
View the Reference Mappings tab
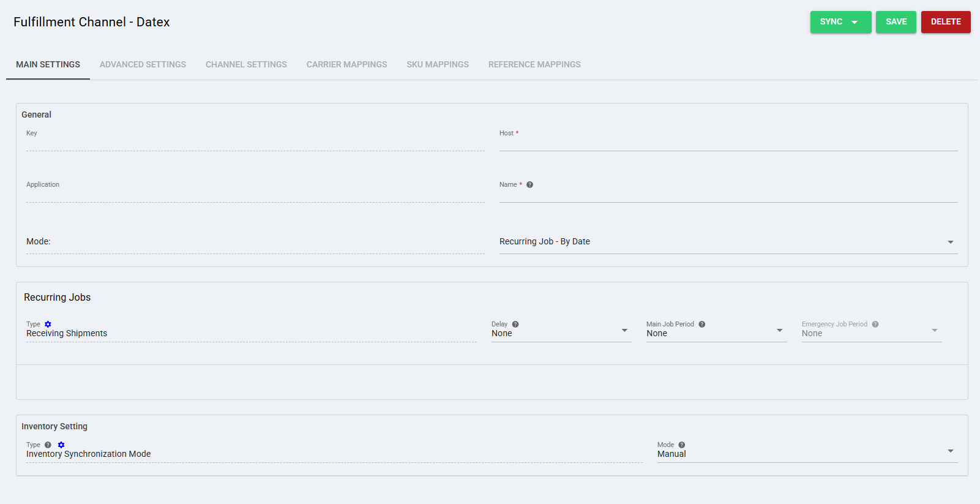(534, 64)
